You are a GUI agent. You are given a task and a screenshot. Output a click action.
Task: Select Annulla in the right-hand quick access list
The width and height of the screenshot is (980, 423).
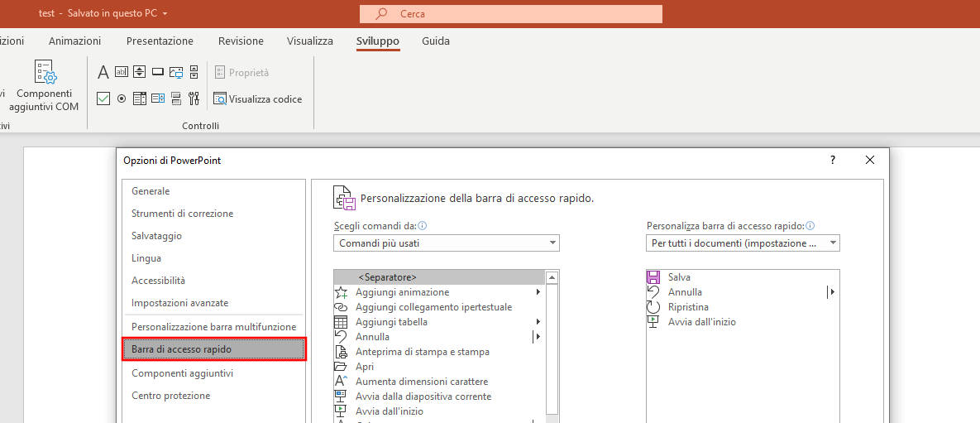(x=743, y=291)
